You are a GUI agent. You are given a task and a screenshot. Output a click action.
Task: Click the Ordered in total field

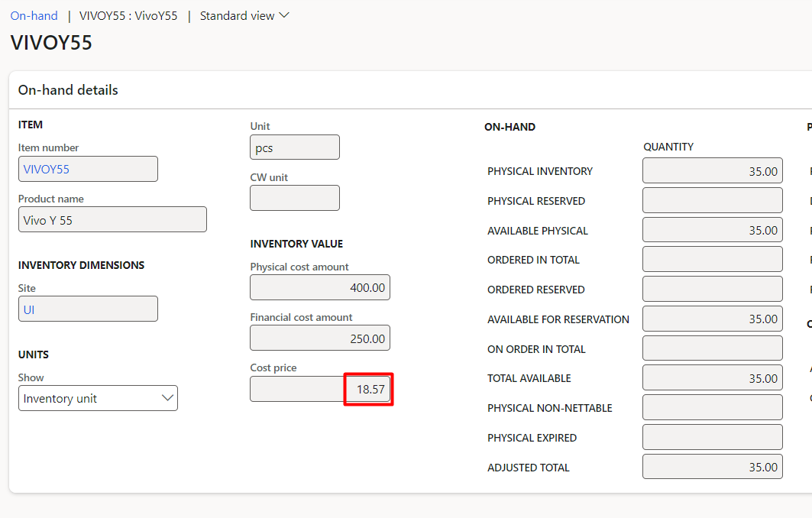click(x=712, y=259)
